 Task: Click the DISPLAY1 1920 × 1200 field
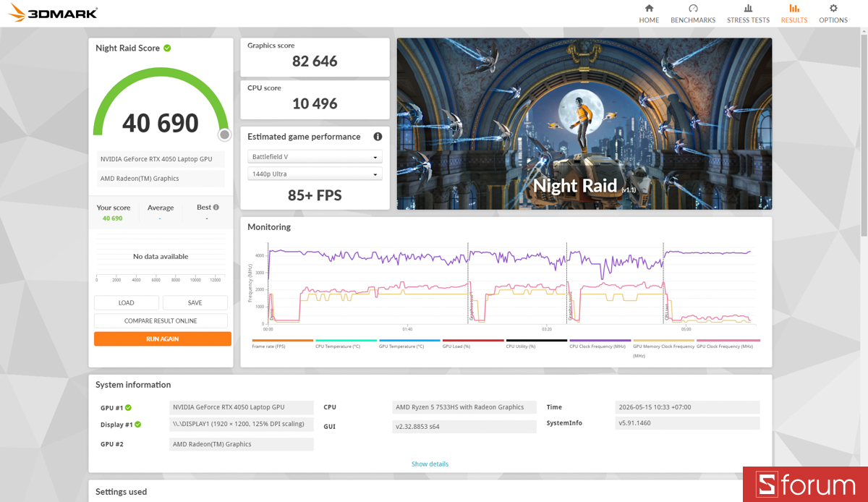(x=241, y=424)
